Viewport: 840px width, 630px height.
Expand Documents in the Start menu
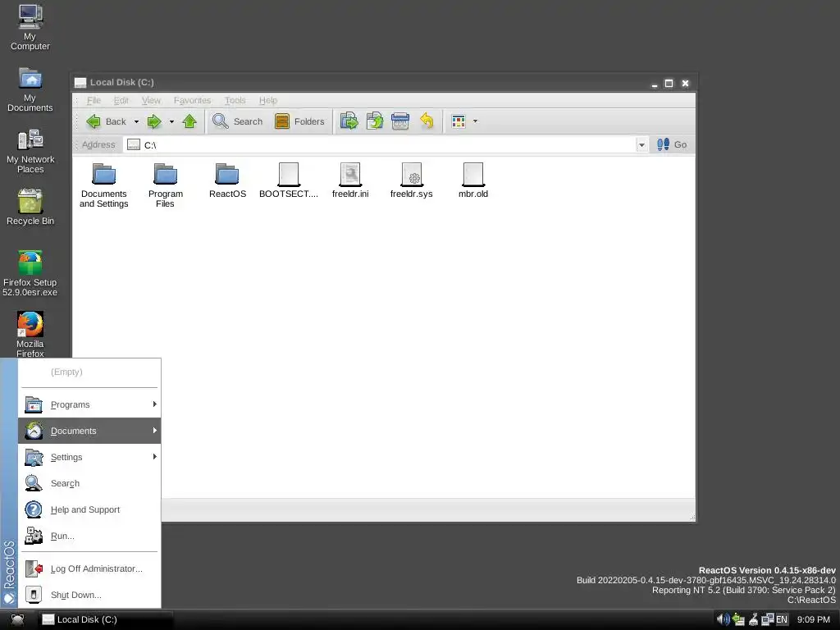click(89, 431)
